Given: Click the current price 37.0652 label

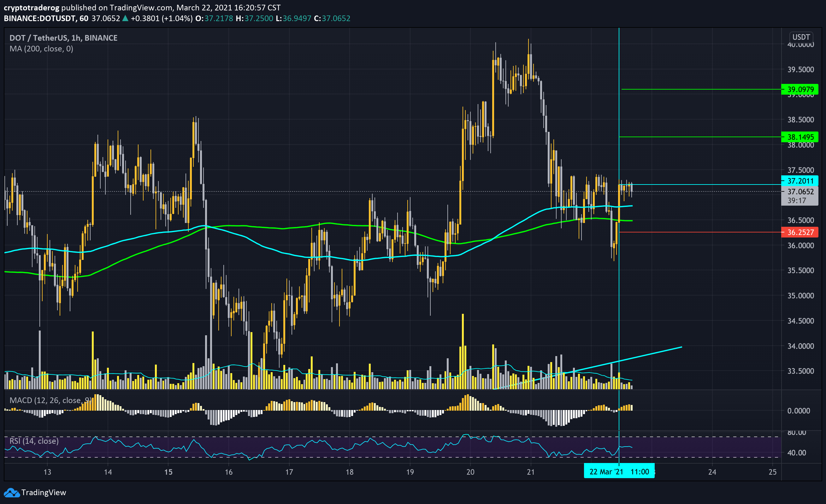Looking at the screenshot, I should [x=800, y=192].
